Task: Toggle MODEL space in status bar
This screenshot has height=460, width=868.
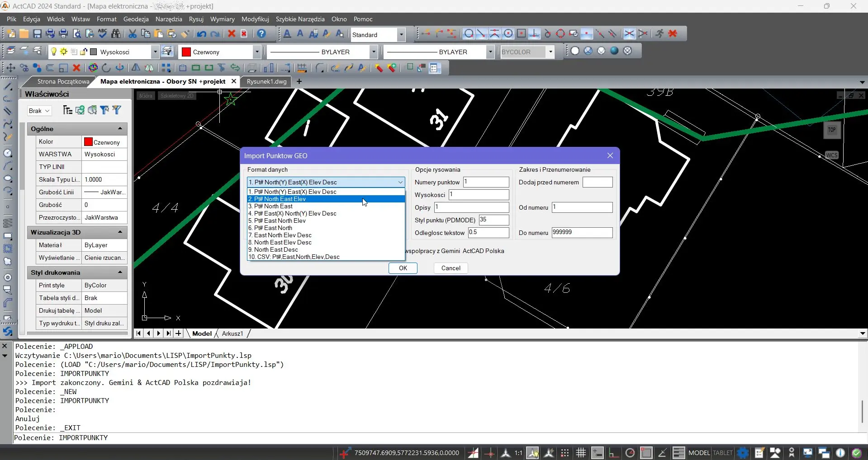Action: pyautogui.click(x=699, y=453)
